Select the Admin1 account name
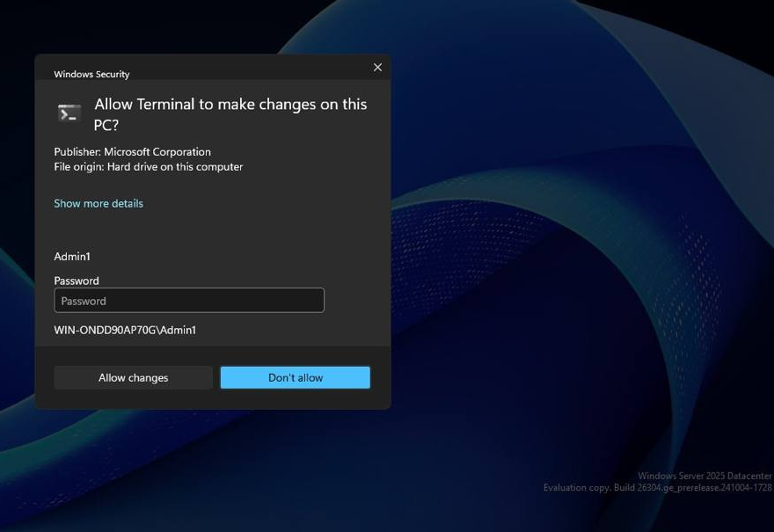Viewport: 774px width, 532px height. tap(72, 256)
